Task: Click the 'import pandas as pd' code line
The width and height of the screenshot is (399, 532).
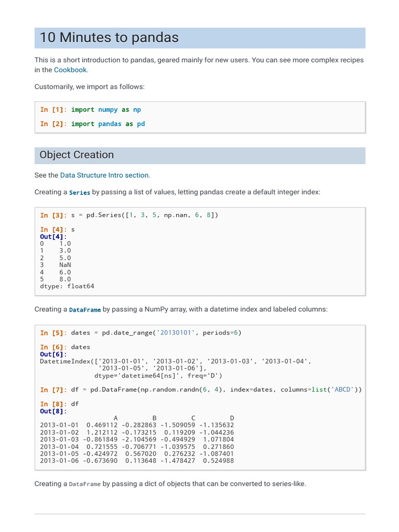Action: 108,124
